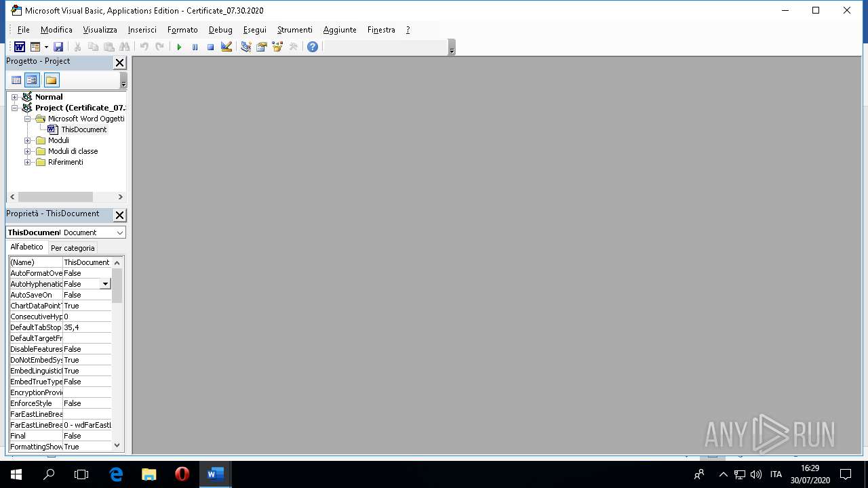Select the Normal project tree item
The image size is (868, 488).
[49, 97]
